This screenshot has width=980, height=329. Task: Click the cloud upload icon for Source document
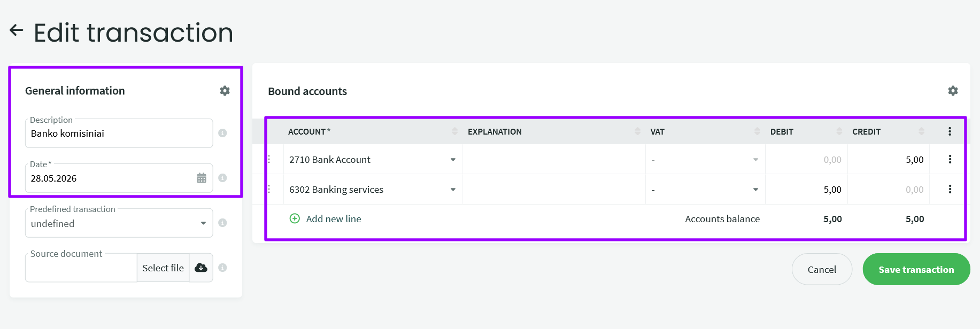point(201,268)
